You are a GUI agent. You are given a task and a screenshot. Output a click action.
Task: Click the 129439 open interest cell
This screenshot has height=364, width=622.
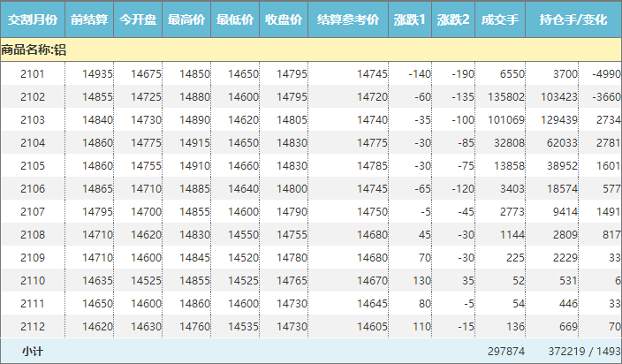coord(558,119)
